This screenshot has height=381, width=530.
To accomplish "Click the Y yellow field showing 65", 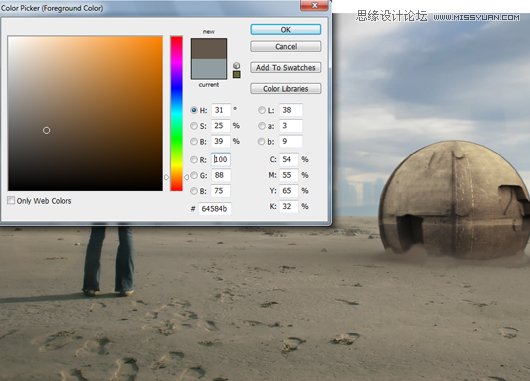I will click(289, 191).
